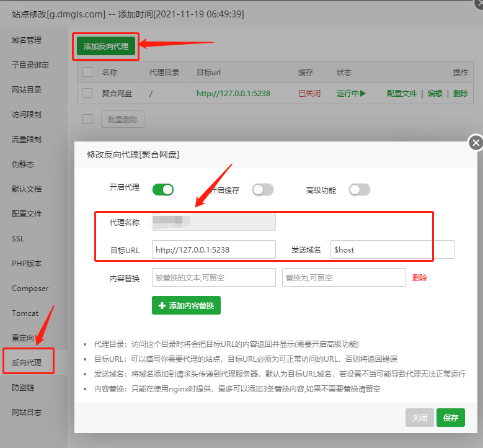Click the 目标URL input field
Screen dimensions: 483x448
(x=213, y=249)
